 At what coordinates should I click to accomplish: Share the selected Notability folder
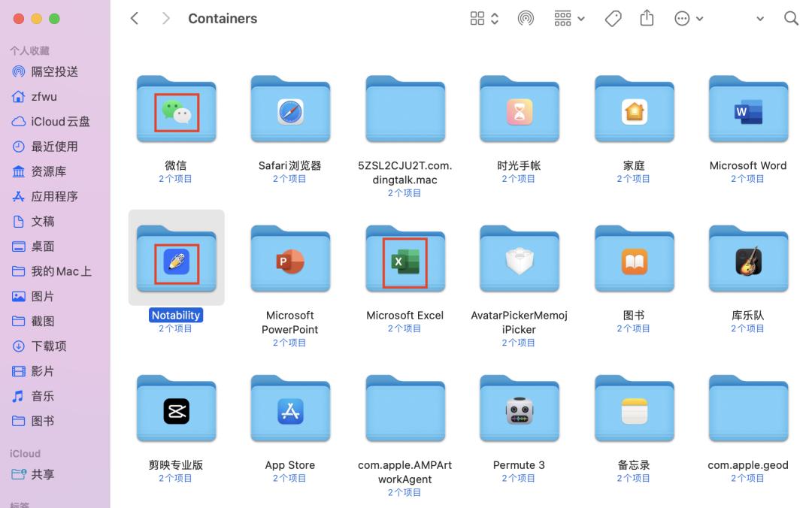click(x=647, y=17)
